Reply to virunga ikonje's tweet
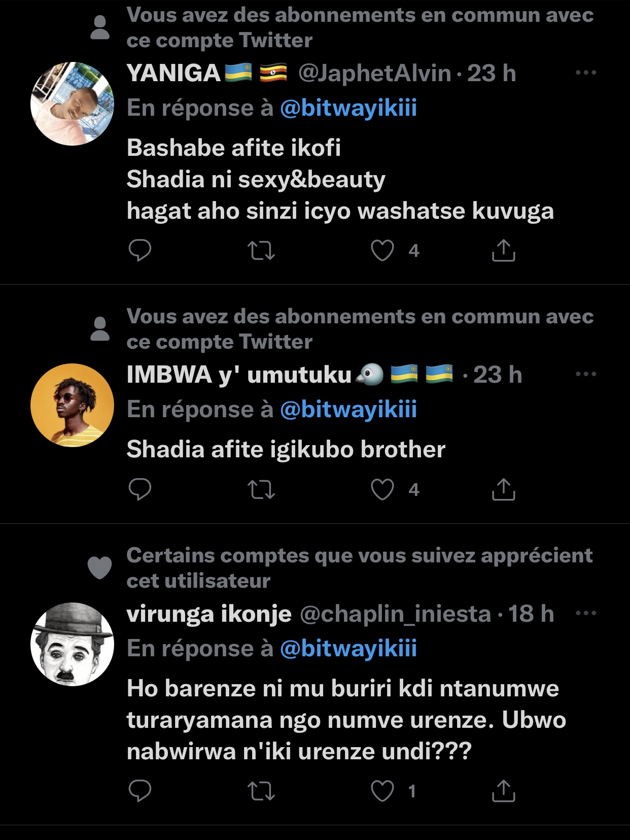This screenshot has height=840, width=630. point(140,791)
